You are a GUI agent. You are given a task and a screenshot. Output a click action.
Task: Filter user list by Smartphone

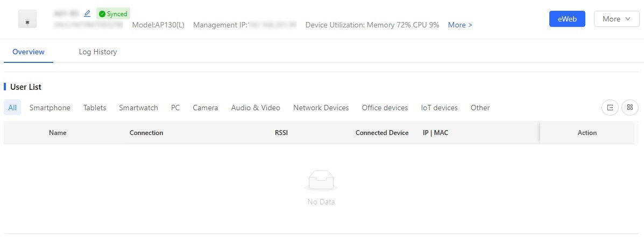click(x=49, y=108)
